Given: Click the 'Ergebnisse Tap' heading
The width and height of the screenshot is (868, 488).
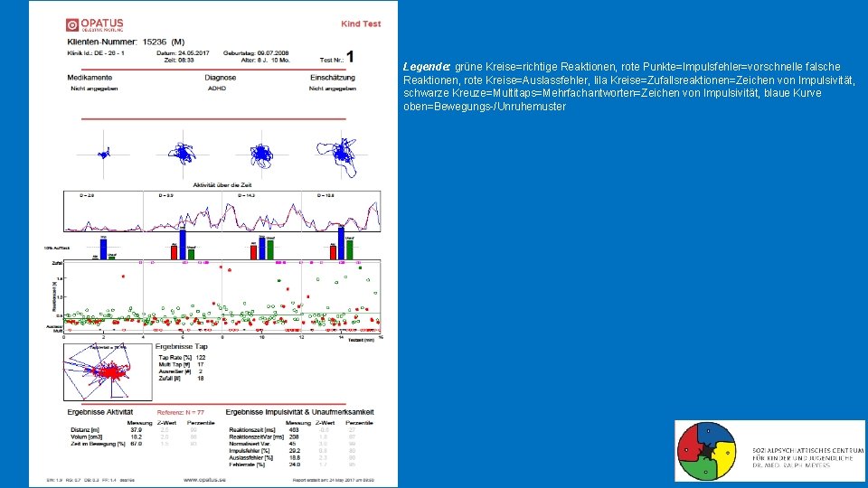Looking at the screenshot, I should [182, 346].
